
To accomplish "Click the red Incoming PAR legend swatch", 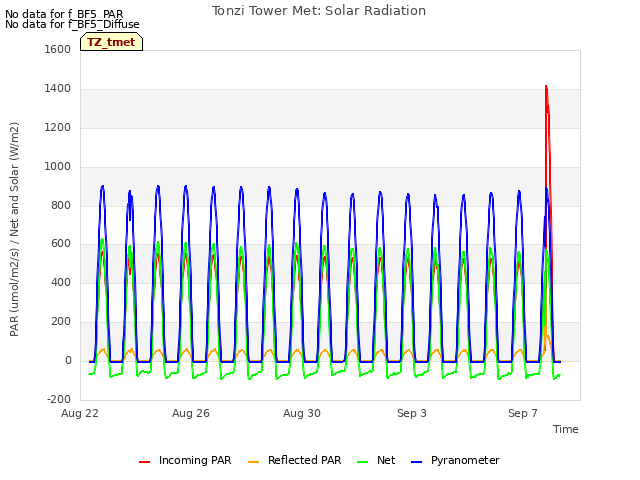I will (144, 462).
